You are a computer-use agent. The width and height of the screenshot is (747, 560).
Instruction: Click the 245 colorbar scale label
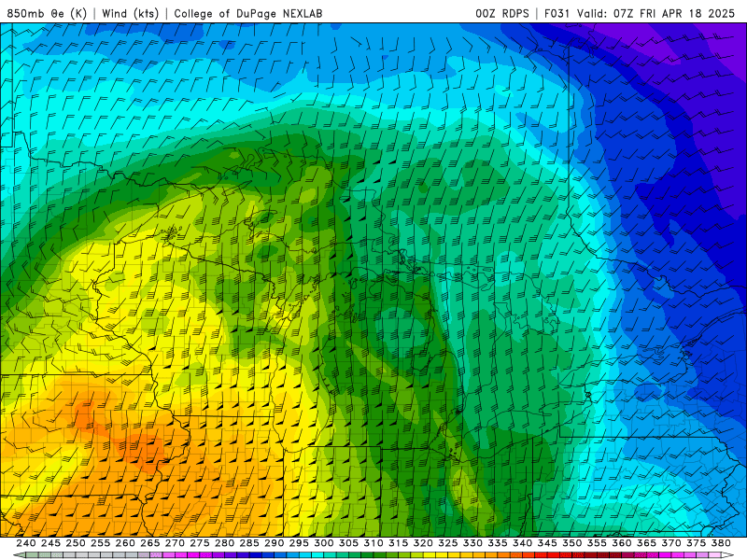(50, 543)
